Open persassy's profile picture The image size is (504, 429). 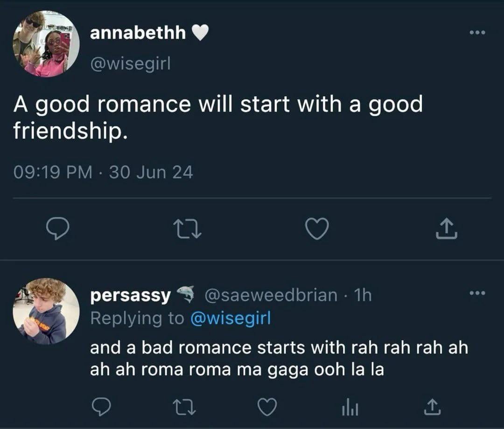(x=46, y=311)
